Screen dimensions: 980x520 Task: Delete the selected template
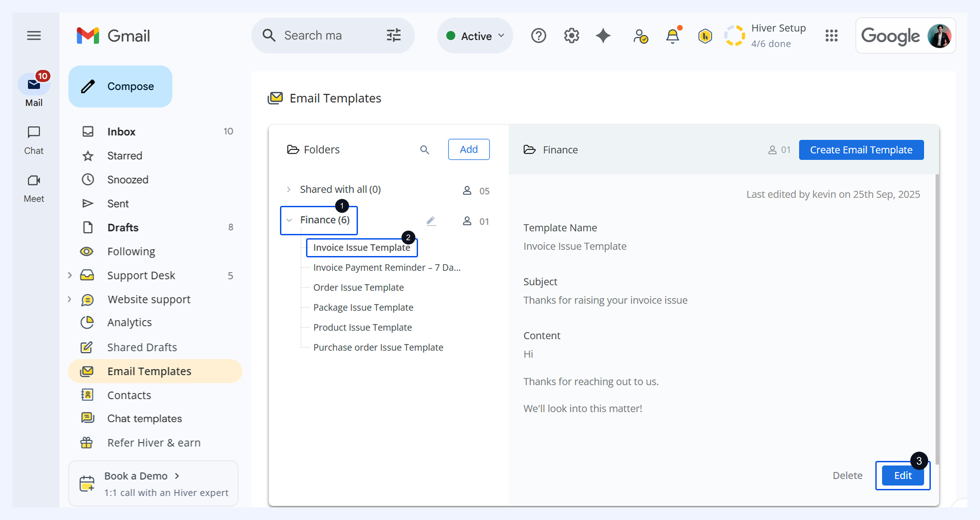point(847,475)
